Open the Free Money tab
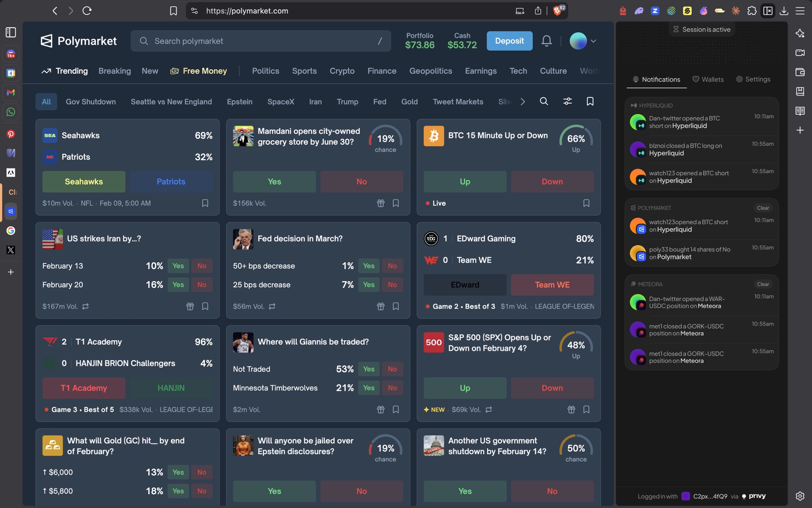812x508 pixels. 199,71
